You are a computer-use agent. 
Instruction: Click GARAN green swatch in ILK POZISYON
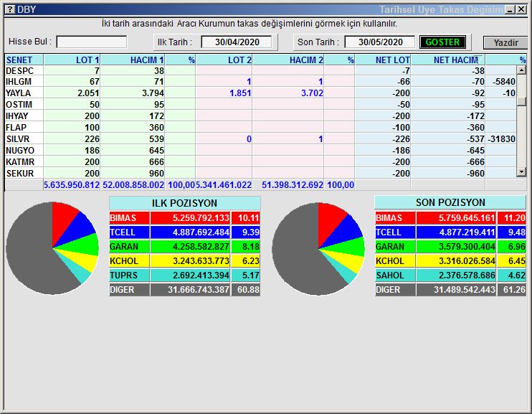click(129, 247)
